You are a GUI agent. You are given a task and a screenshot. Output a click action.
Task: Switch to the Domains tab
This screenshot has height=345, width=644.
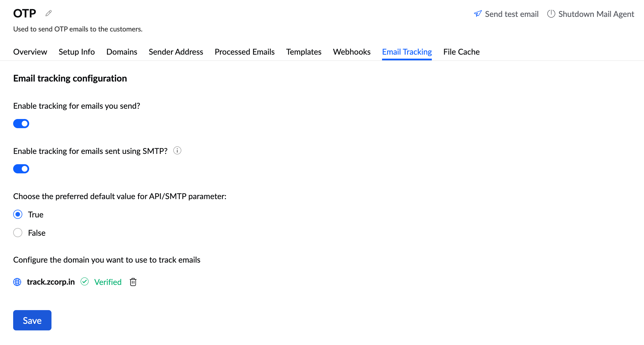122,52
